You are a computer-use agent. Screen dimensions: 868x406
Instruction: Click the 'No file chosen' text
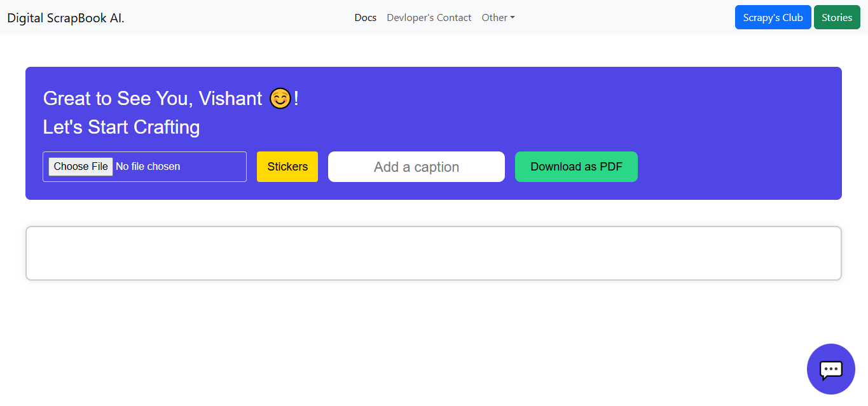point(148,167)
